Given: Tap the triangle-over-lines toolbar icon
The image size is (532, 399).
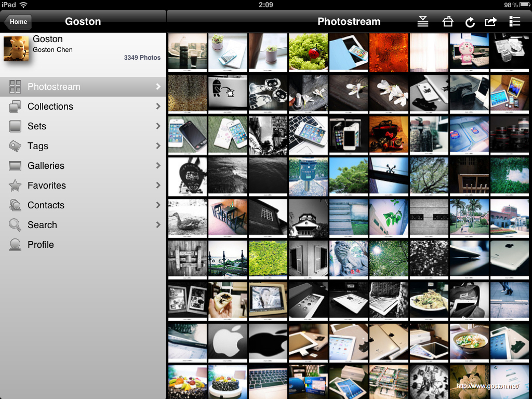Looking at the screenshot, I should click(423, 22).
